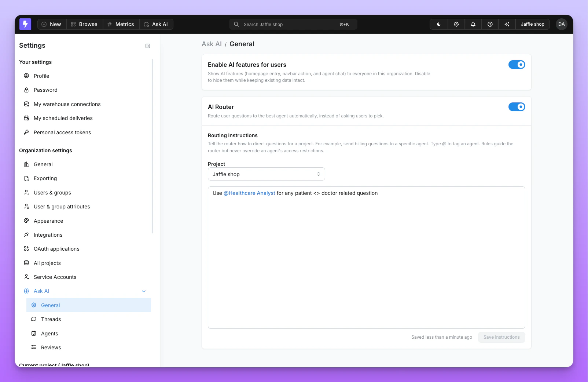The width and height of the screenshot is (588, 382).
Task: Open Password settings
Action: (x=85, y=90)
